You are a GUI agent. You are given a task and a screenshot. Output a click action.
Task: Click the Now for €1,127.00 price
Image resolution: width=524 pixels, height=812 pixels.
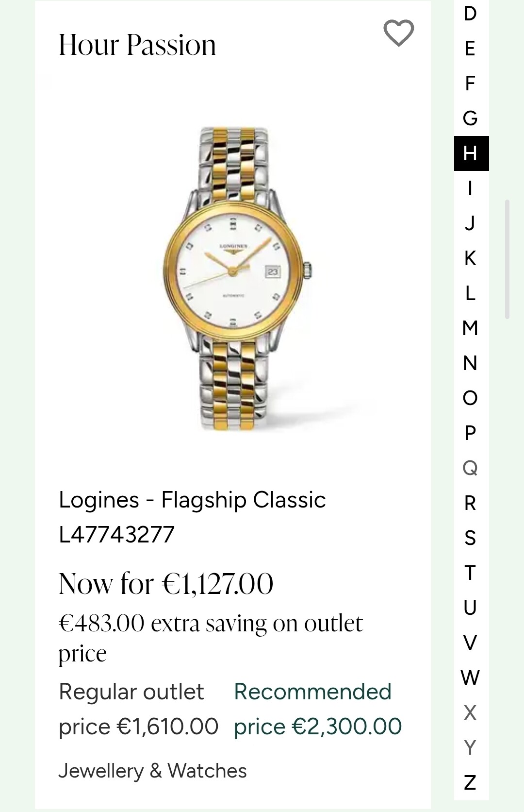click(x=166, y=584)
